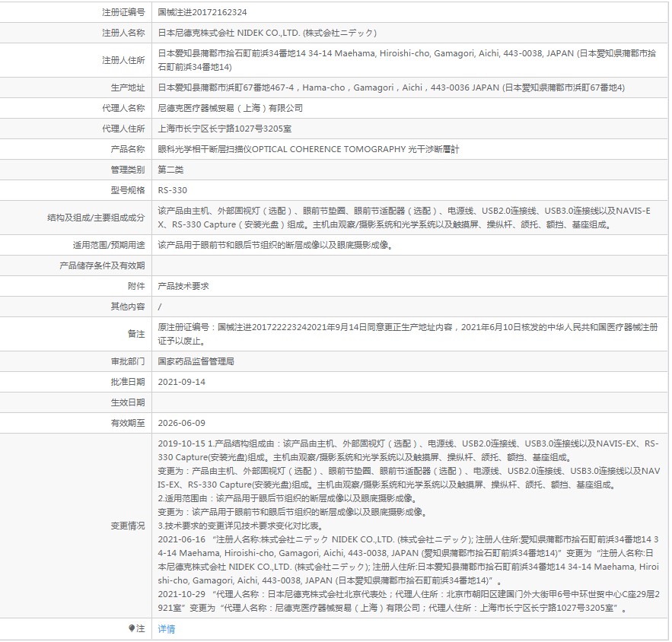Select expiry date 2026-06-09
The image size is (672, 642).
182,423
